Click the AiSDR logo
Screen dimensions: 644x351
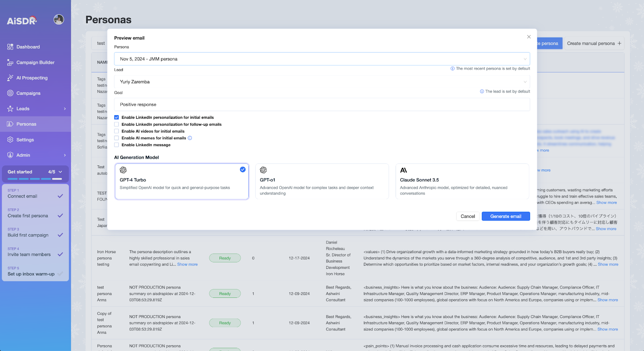click(22, 20)
